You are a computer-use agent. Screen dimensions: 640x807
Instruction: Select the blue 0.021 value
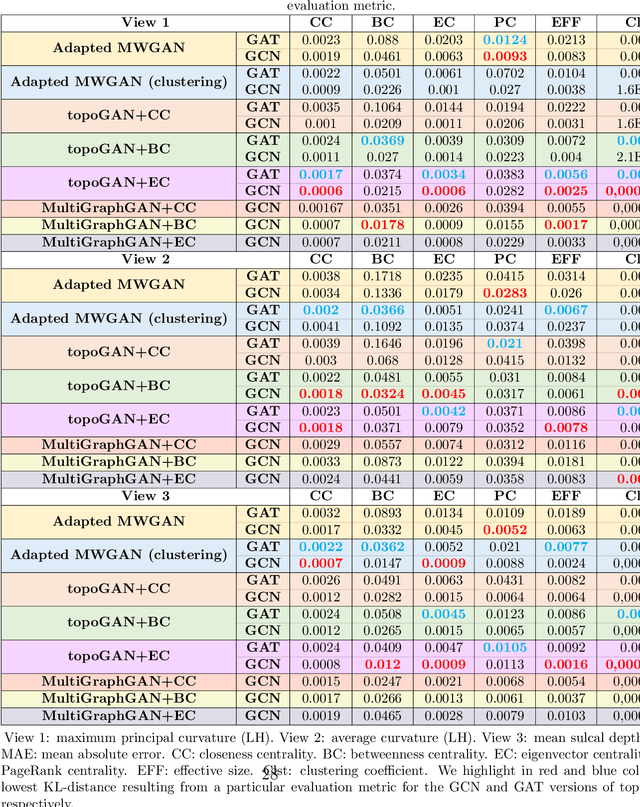coord(505,344)
